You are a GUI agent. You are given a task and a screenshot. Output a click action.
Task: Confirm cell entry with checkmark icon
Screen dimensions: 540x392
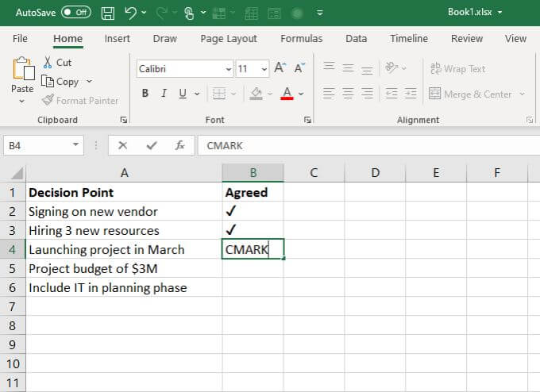tap(152, 145)
